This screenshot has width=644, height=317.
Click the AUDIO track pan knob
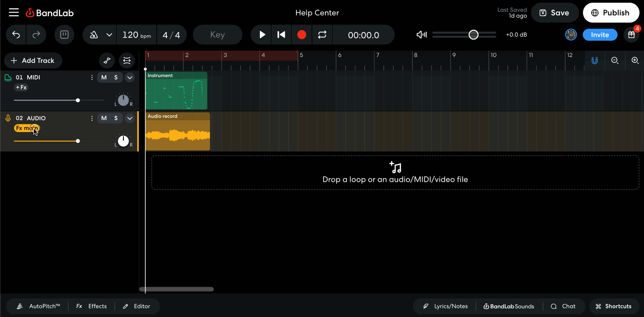pyautogui.click(x=123, y=141)
